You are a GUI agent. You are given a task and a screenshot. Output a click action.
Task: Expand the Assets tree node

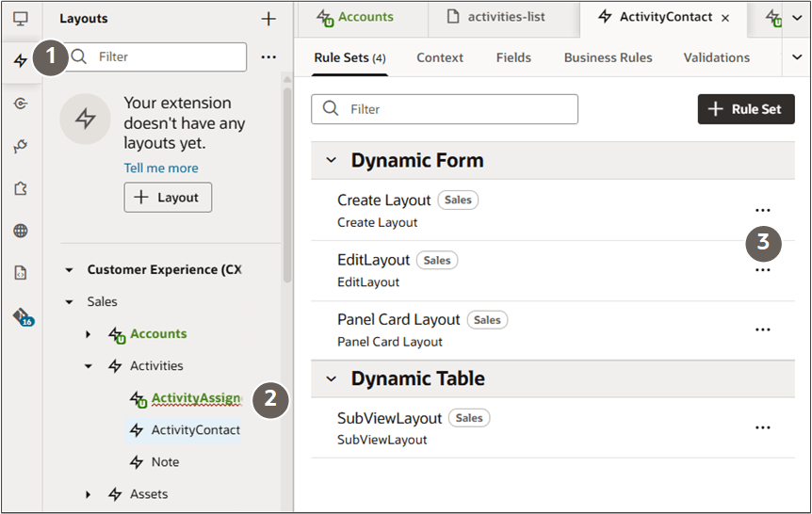pyautogui.click(x=89, y=494)
